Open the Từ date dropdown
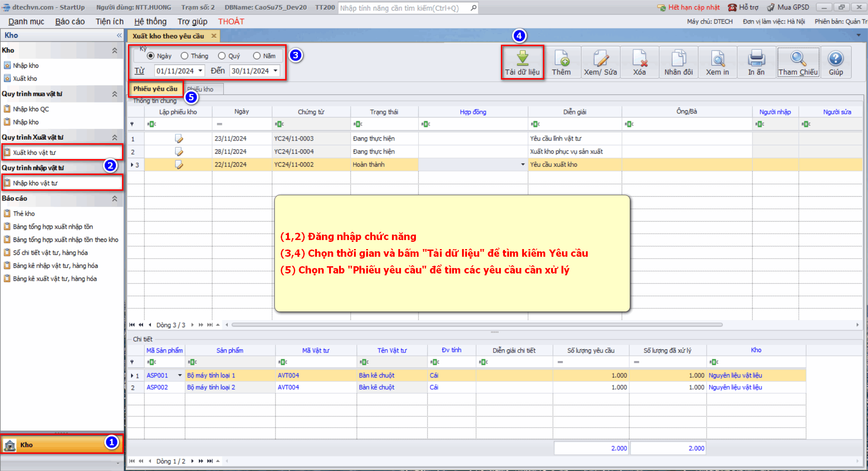The image size is (868, 471). [200, 71]
